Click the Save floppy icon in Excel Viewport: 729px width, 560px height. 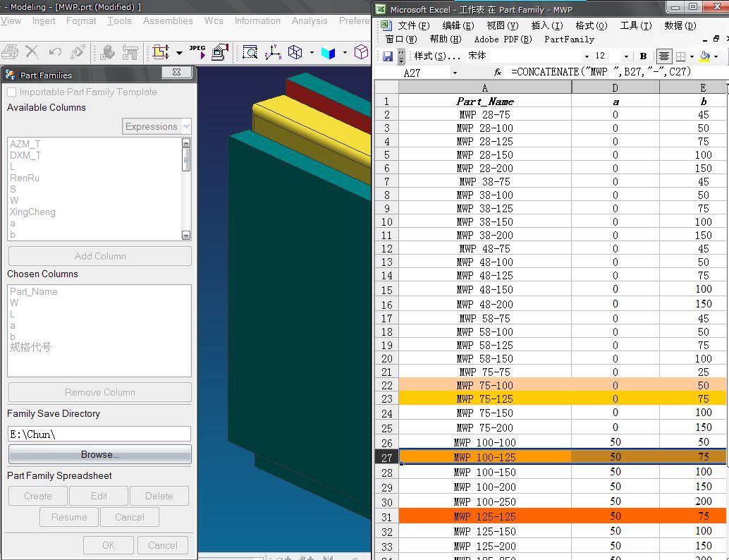tap(387, 56)
